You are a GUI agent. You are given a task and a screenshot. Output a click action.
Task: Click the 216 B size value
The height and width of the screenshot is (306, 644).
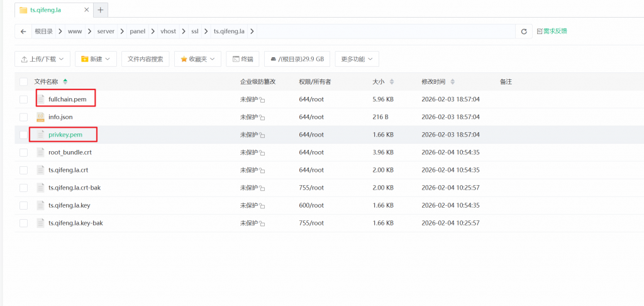(x=380, y=117)
